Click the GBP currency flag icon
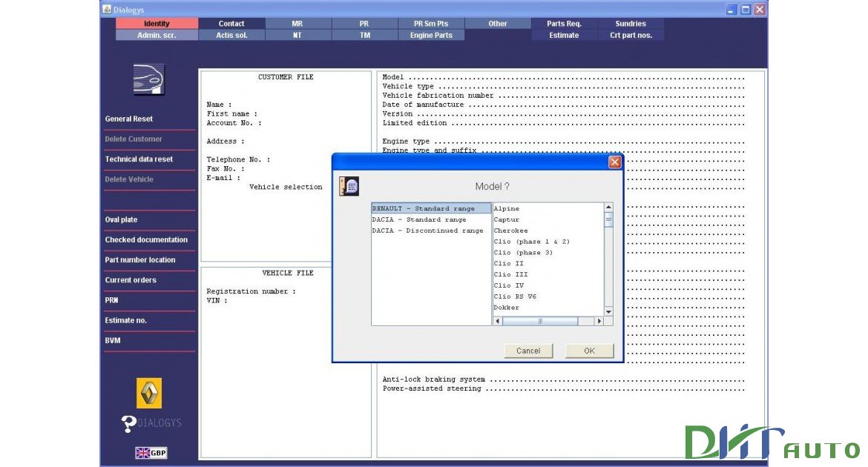 coord(151,452)
